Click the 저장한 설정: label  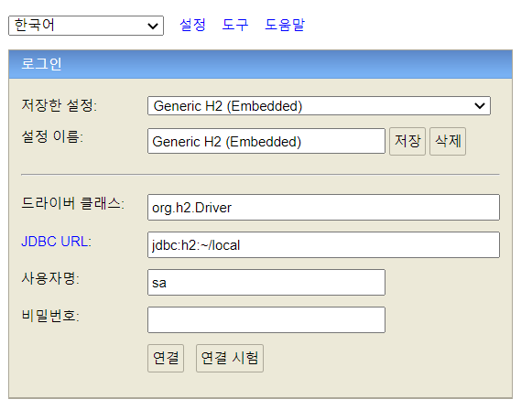(x=59, y=105)
